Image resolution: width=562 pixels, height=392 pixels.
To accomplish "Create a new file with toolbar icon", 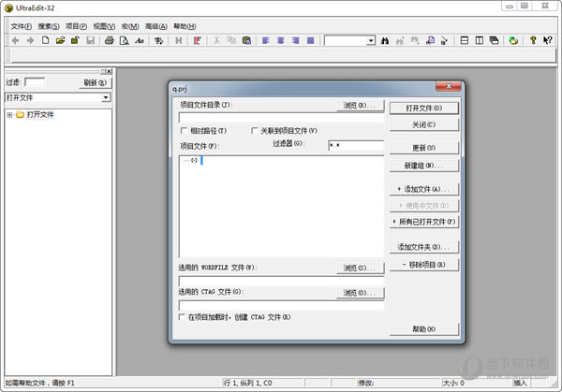I will pyautogui.click(x=45, y=40).
